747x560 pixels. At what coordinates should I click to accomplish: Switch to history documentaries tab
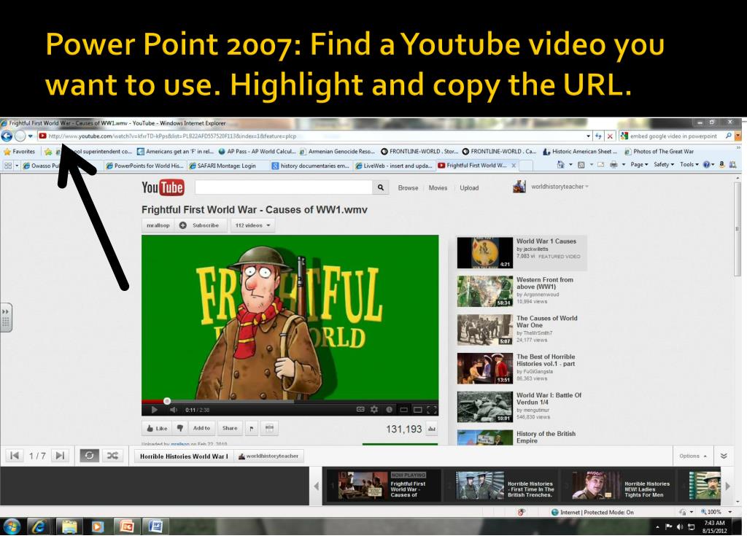[310, 166]
